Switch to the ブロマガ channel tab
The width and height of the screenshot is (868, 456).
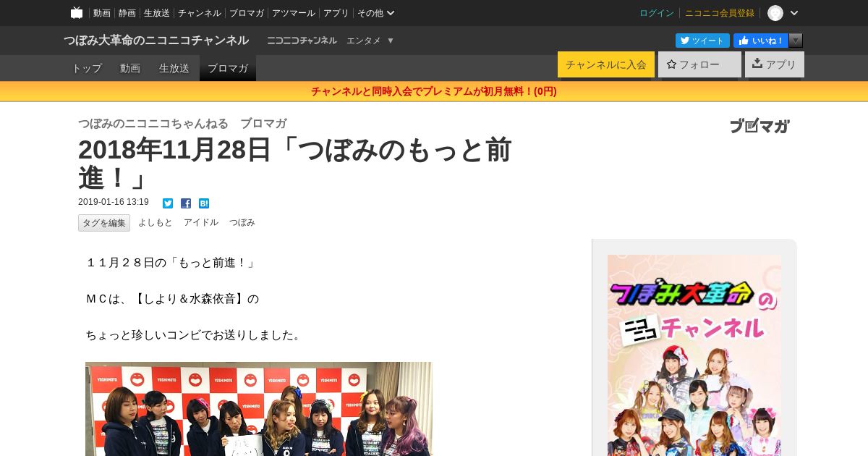(228, 68)
